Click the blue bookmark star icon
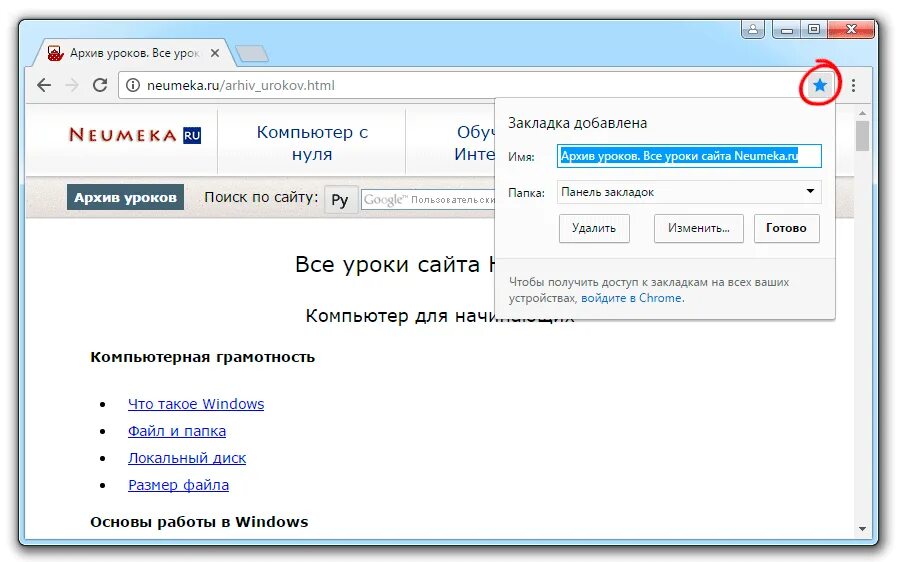This screenshot has height=562, width=897. point(820,85)
